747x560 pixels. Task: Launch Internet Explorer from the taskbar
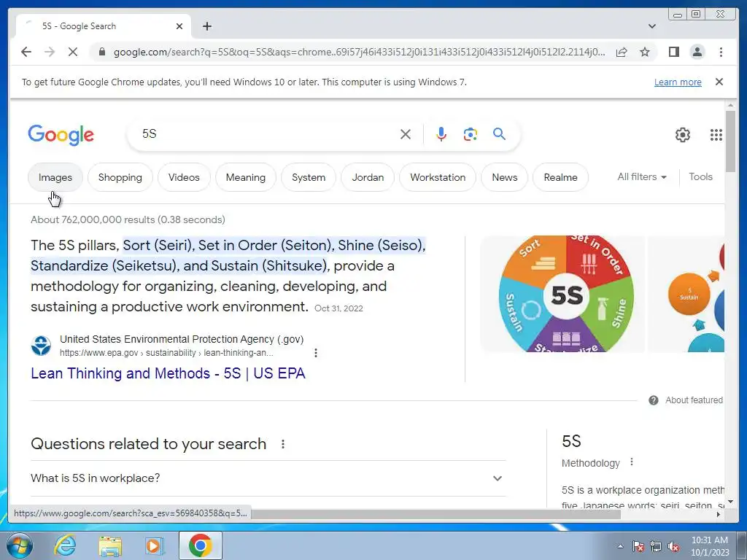point(65,545)
